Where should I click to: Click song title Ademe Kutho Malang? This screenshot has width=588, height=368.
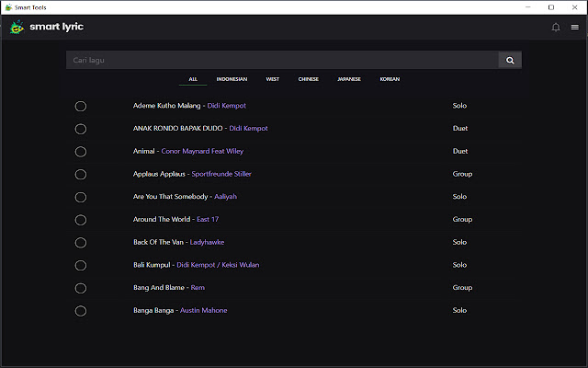click(x=166, y=106)
